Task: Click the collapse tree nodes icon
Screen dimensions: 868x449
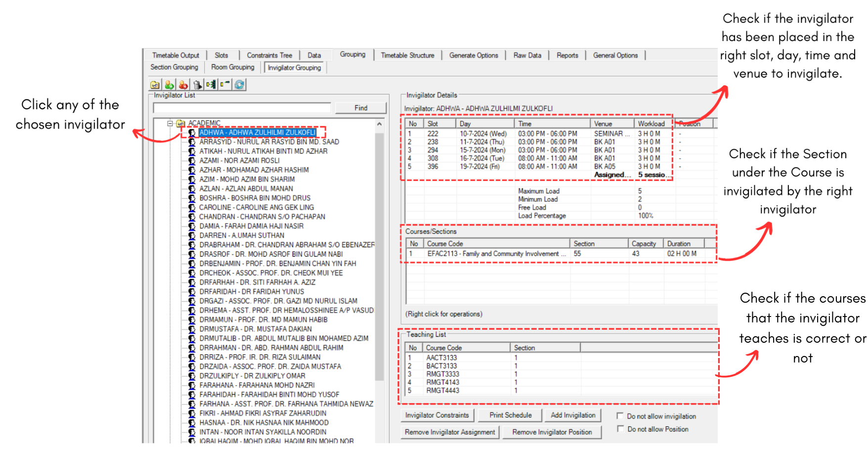Action: [x=225, y=85]
